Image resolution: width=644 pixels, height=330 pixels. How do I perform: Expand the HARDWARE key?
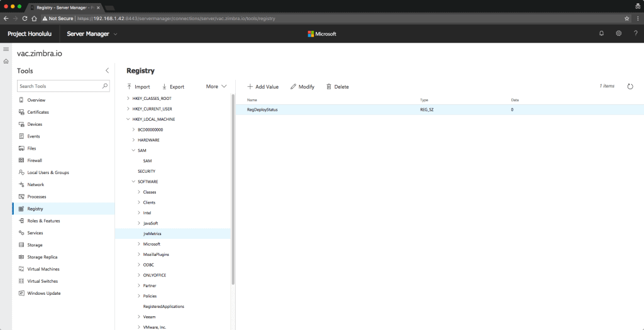pos(133,140)
